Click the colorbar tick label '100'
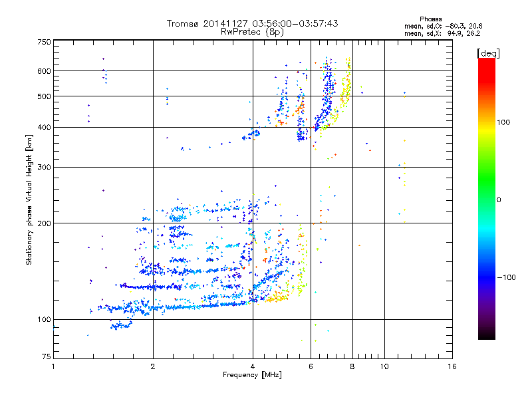 [503, 122]
